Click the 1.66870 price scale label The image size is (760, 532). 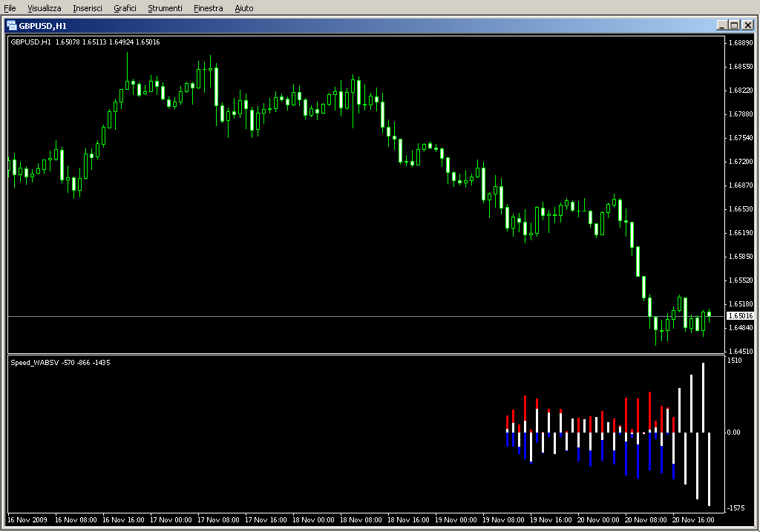pos(741,185)
